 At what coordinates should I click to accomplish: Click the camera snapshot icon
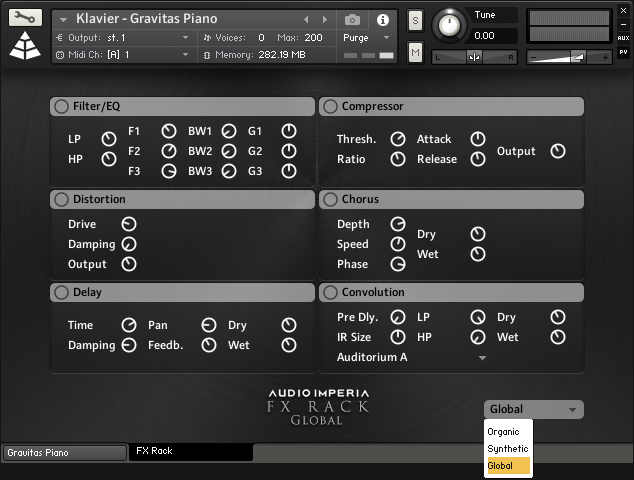[x=352, y=19]
